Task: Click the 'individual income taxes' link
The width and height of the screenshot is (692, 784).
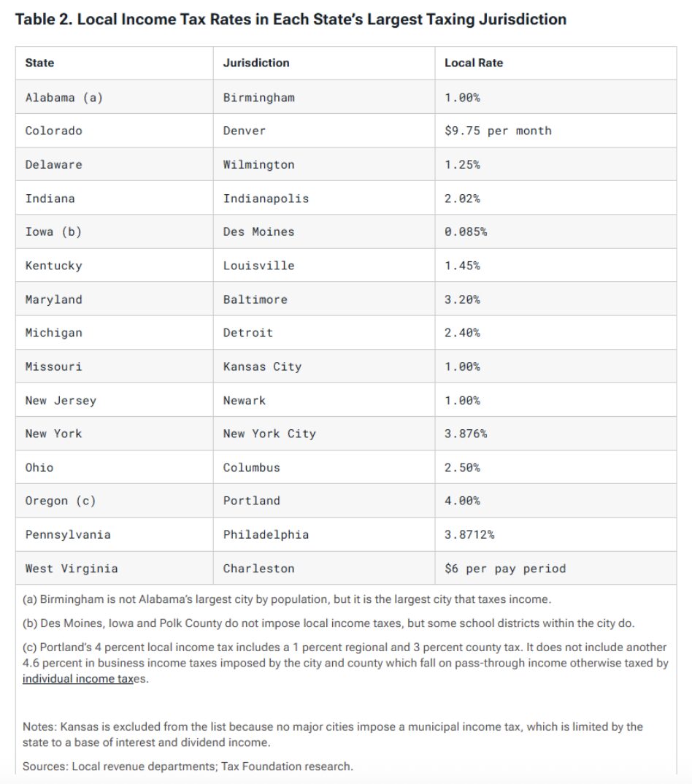Action: 85,678
